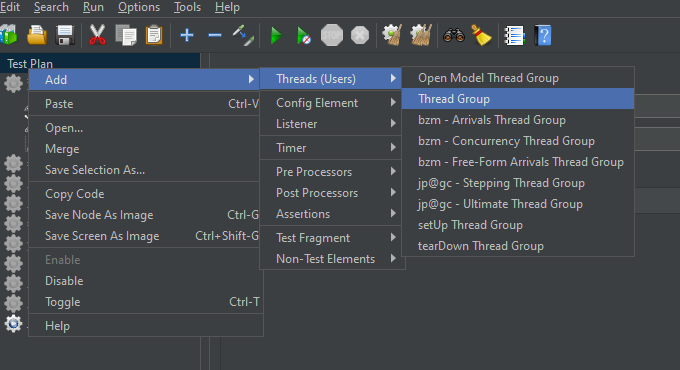
Task: Open function helper list icon
Action: tap(515, 35)
